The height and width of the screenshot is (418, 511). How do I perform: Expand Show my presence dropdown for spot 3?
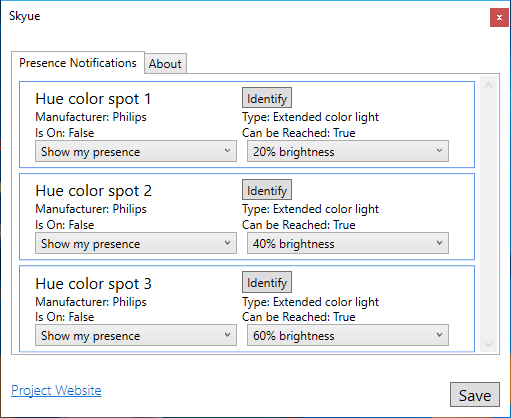click(136, 335)
